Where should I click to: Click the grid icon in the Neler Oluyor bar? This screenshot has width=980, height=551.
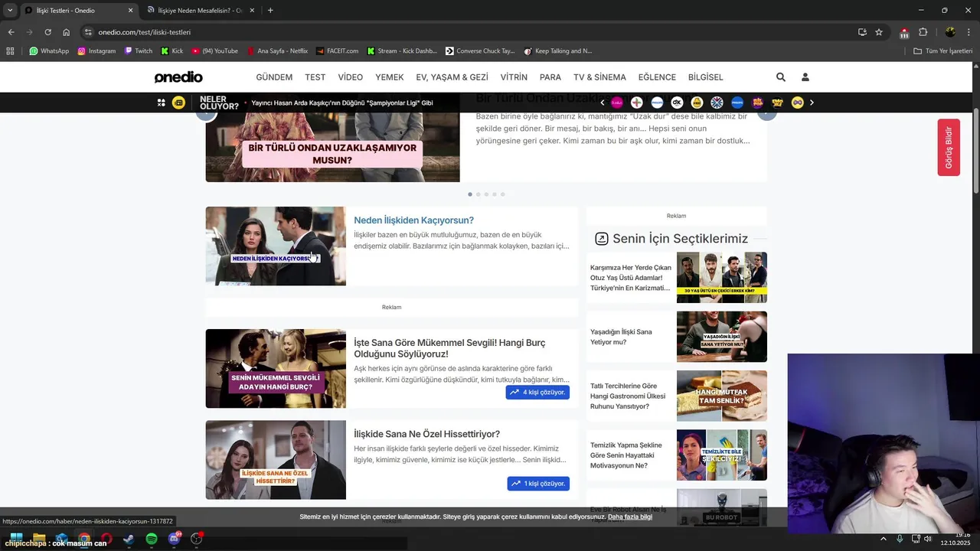tap(162, 103)
